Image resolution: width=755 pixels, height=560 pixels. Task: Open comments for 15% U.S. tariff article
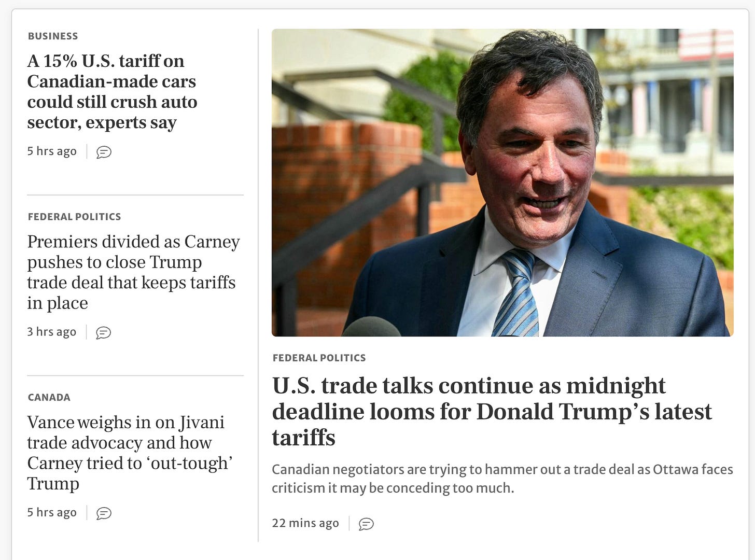(104, 152)
